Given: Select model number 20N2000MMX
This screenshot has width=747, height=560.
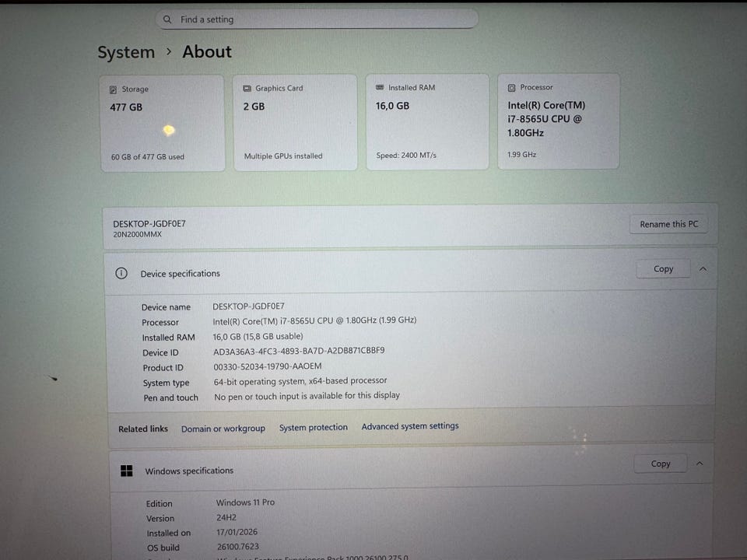Looking at the screenshot, I should pyautogui.click(x=137, y=234).
